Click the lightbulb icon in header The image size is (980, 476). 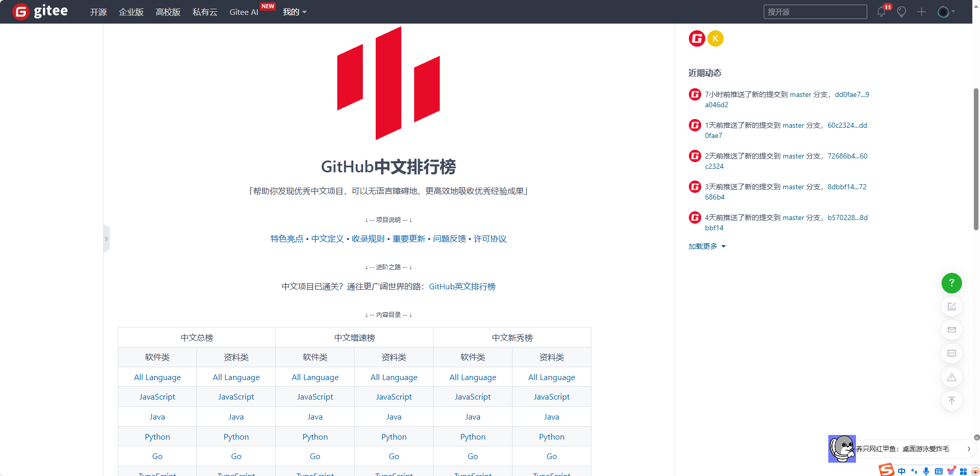(902, 12)
